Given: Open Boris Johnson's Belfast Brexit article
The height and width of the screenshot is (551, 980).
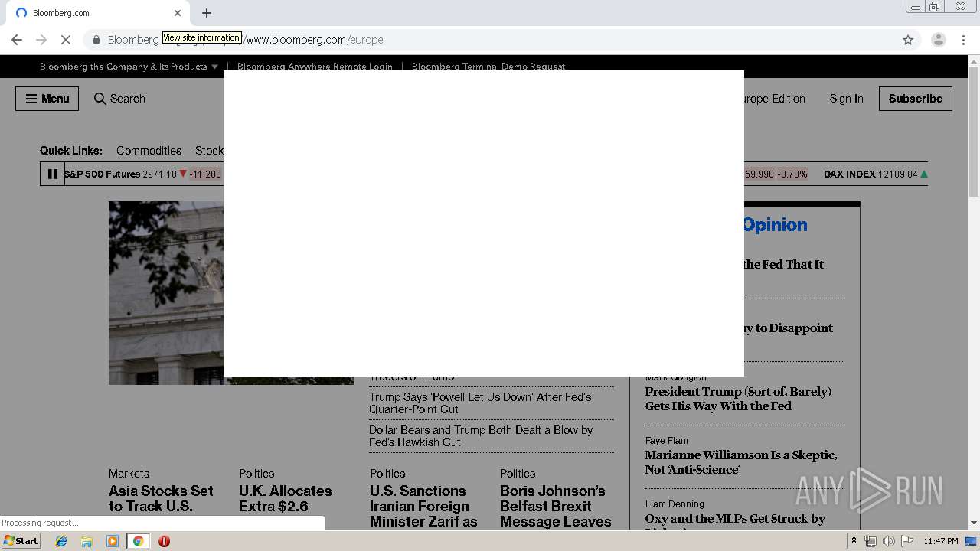Looking at the screenshot, I should coord(556,506).
